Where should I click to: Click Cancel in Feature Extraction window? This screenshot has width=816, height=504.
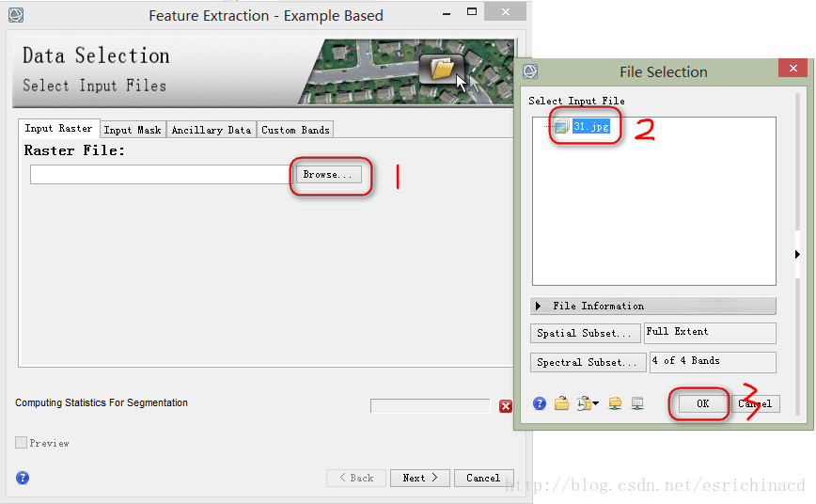483,478
